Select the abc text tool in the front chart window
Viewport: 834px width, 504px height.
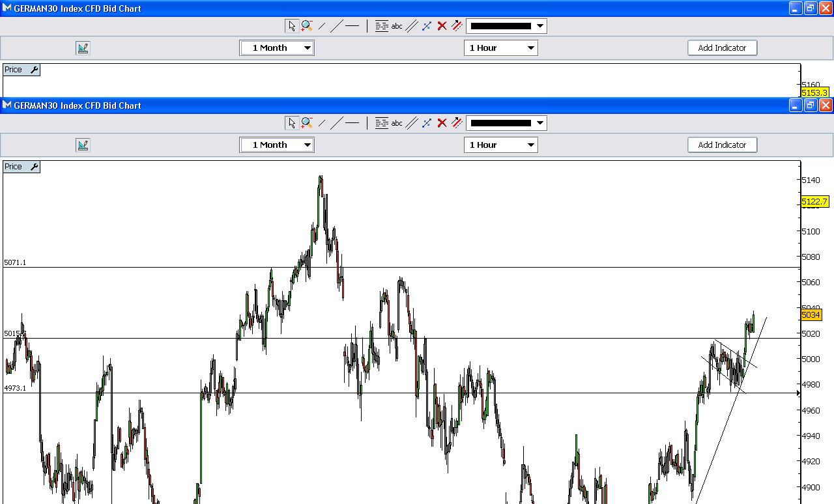point(397,123)
